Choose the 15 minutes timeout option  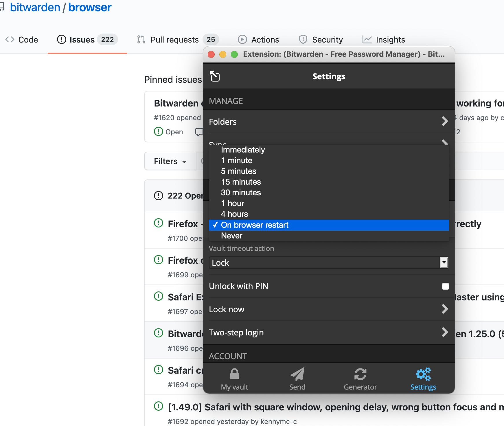[241, 182]
